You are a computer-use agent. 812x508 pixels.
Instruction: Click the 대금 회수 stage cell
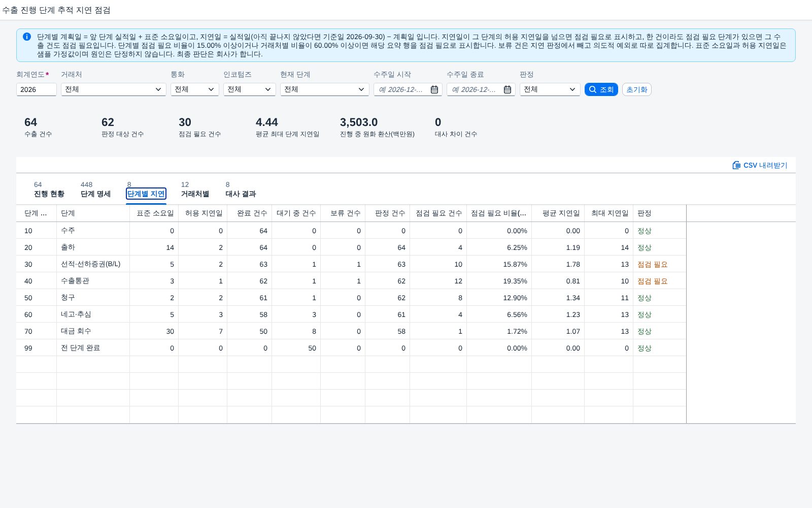(93, 331)
